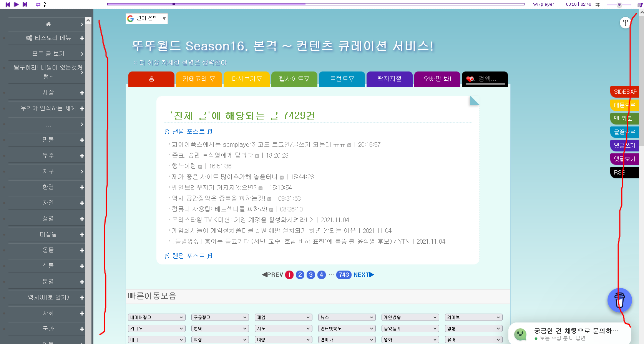This screenshot has height=344, width=644.
Task: Click the blue floating cup button
Action: pyautogui.click(x=619, y=300)
